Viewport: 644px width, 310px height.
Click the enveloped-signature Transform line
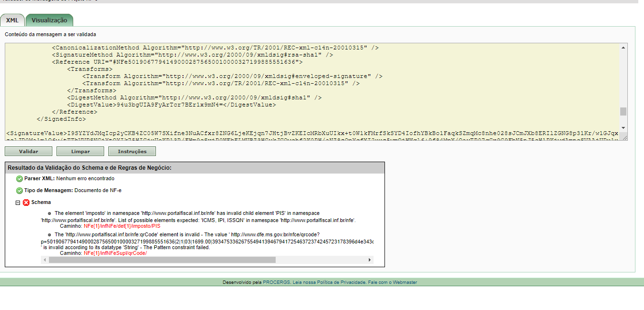[233, 76]
